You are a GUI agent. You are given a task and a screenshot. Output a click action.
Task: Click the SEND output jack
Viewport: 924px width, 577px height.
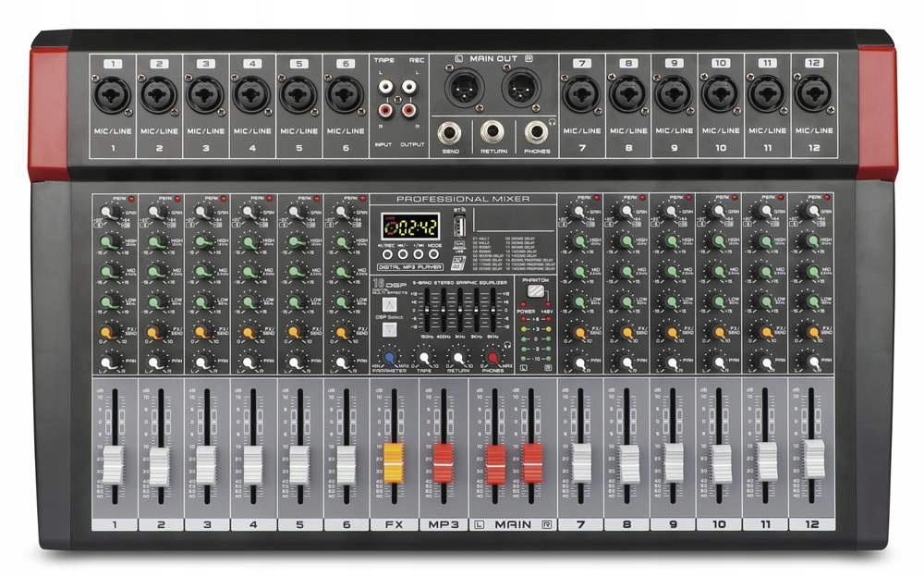coord(450,133)
